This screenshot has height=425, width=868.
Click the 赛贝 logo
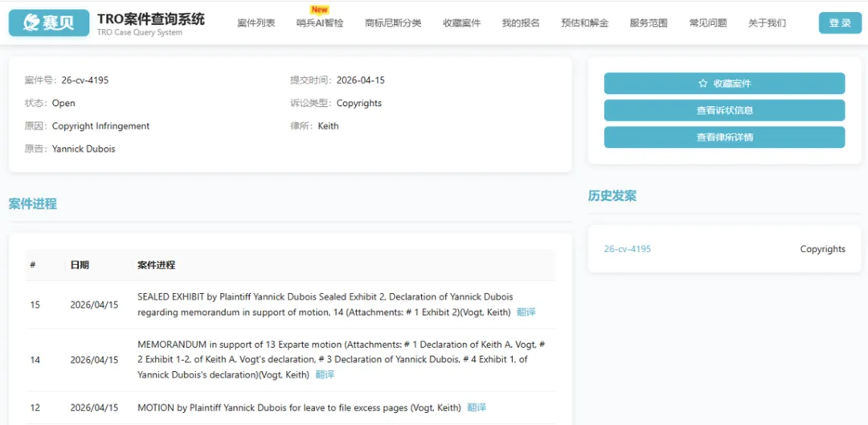tap(49, 22)
